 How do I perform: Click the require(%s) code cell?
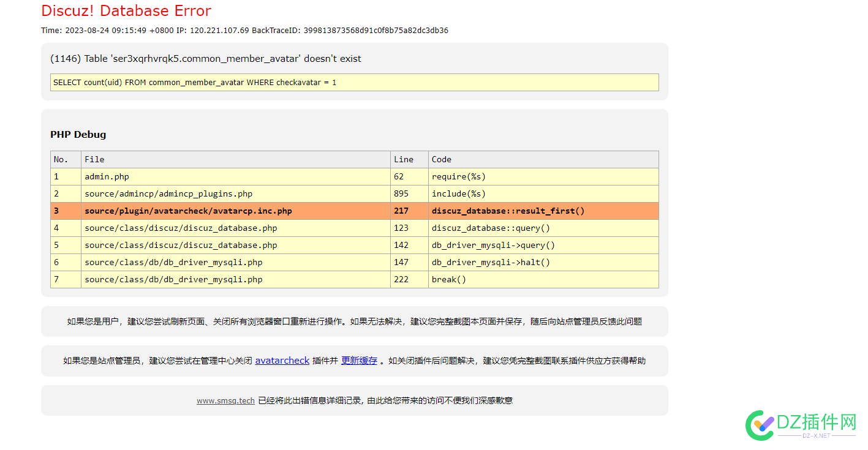[x=544, y=176]
